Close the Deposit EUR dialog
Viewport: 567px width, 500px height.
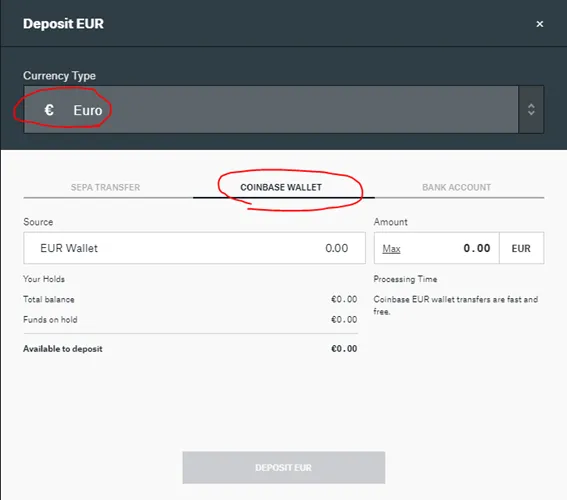540,24
